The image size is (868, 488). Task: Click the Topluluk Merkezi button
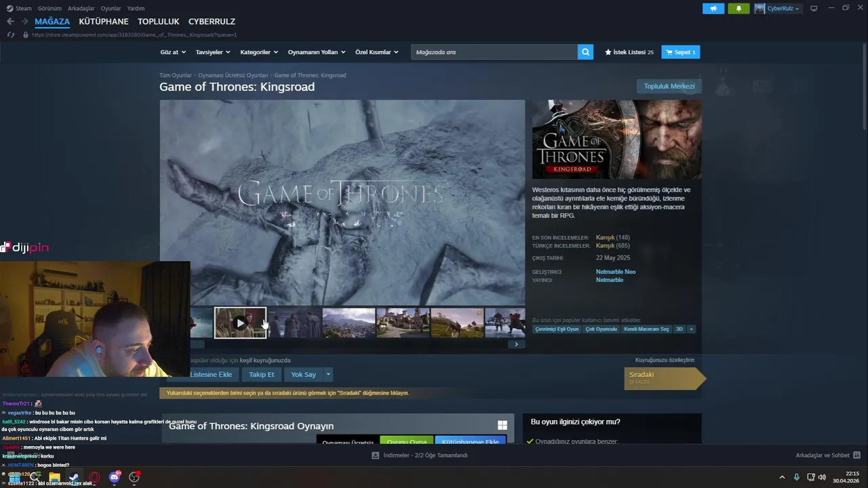669,86
